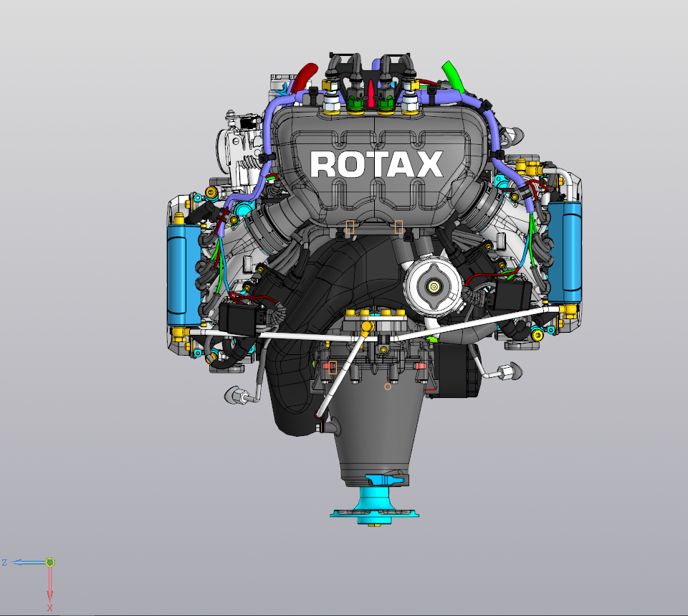Select the ROTAX lettering on the airbox

click(x=376, y=164)
